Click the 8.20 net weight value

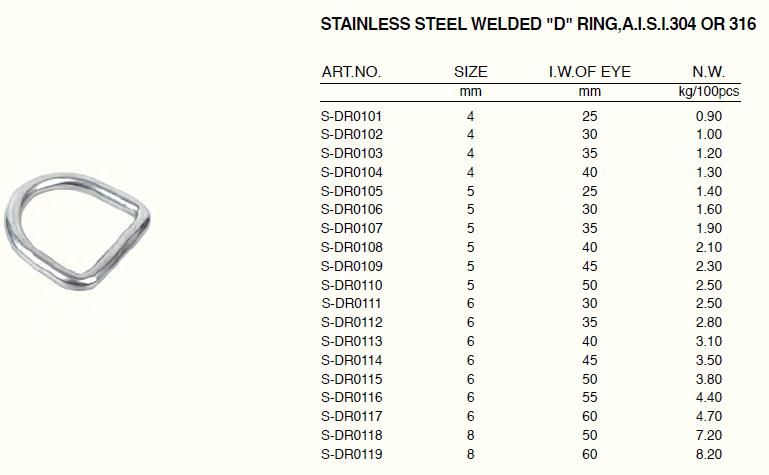[x=708, y=454]
